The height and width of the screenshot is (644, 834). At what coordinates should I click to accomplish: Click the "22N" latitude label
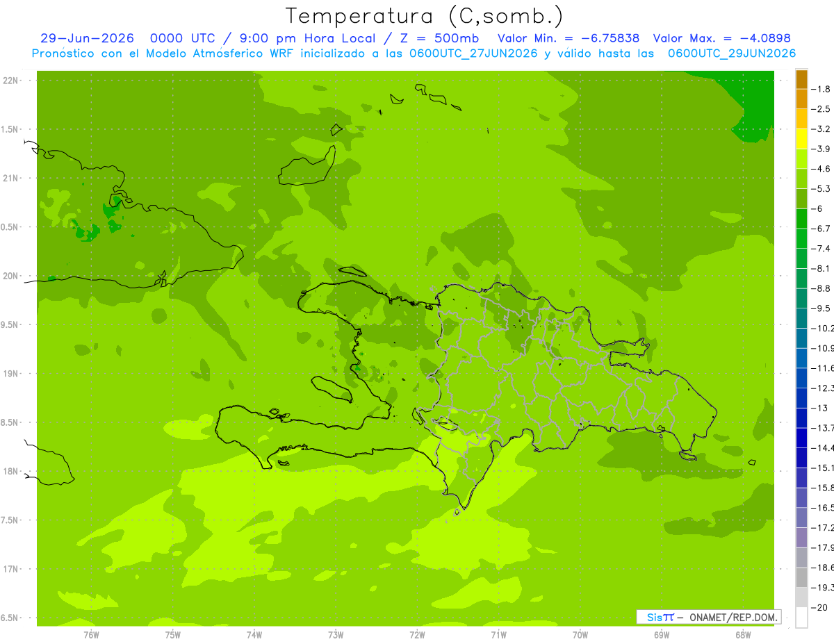point(11,81)
